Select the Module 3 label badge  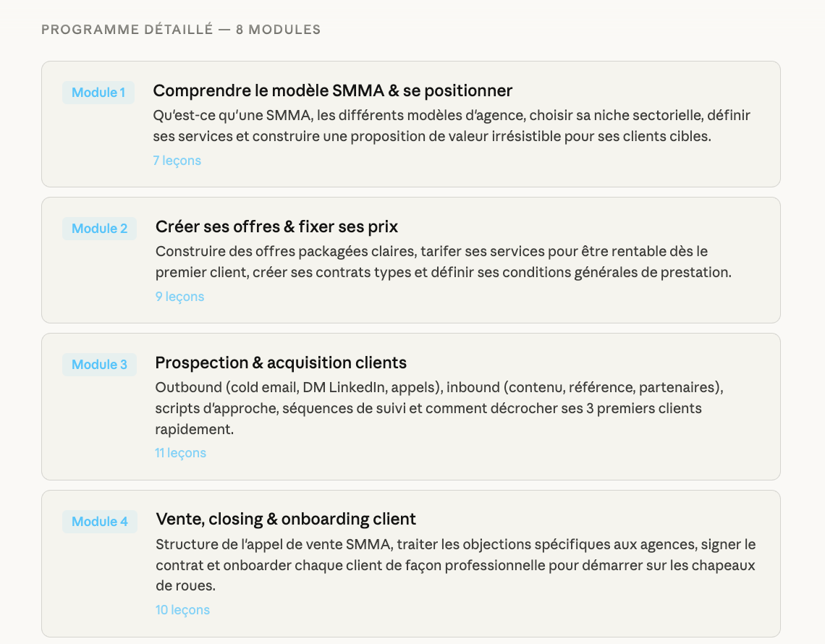(99, 365)
